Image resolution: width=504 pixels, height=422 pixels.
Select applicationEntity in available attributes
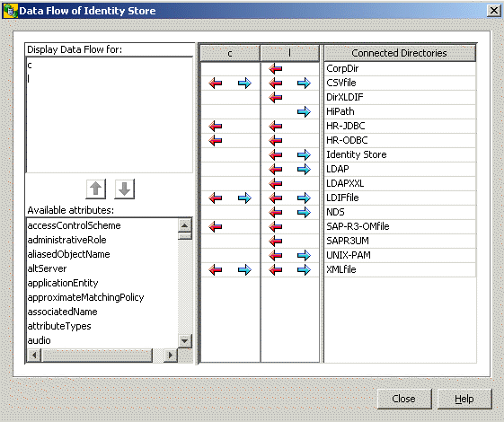63,283
